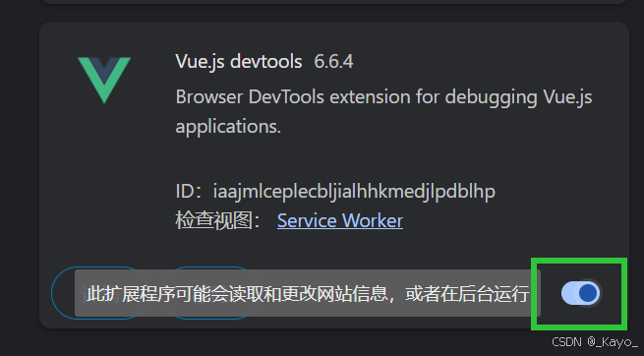The height and width of the screenshot is (356, 644).
Task: Select the extension ID iaajmlceplecbljialhhkmedjlpdblhp
Action: tap(354, 192)
